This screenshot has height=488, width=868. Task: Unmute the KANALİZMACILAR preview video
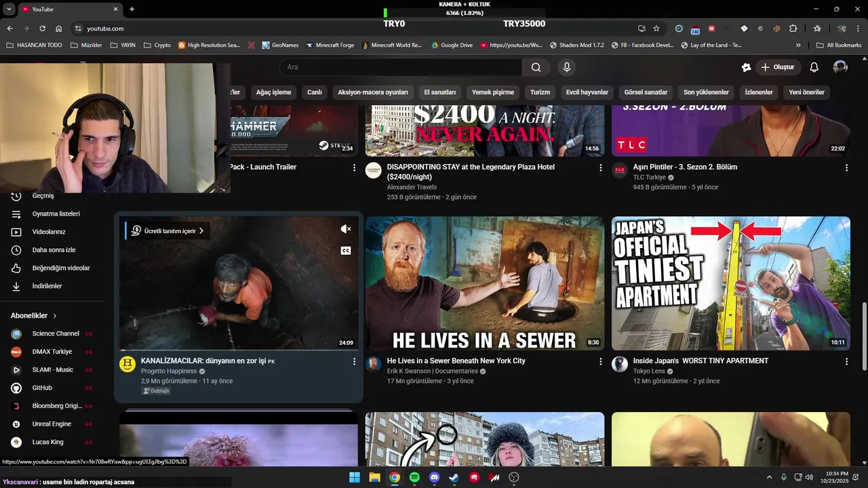coord(346,229)
